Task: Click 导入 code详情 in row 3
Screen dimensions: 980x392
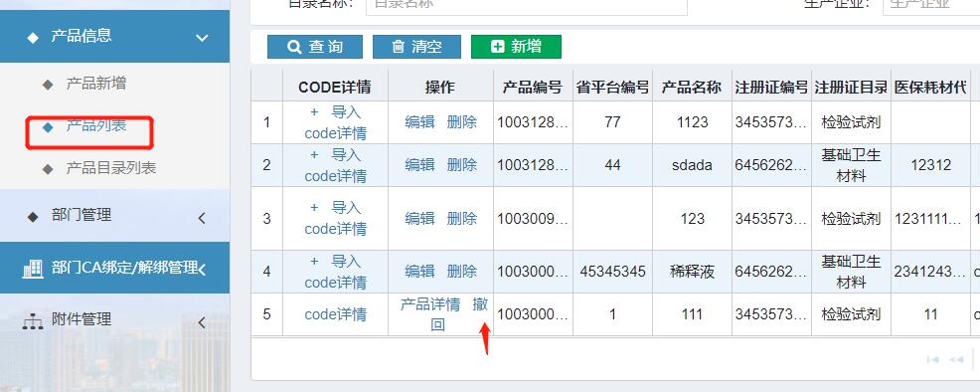Action: pos(336,218)
